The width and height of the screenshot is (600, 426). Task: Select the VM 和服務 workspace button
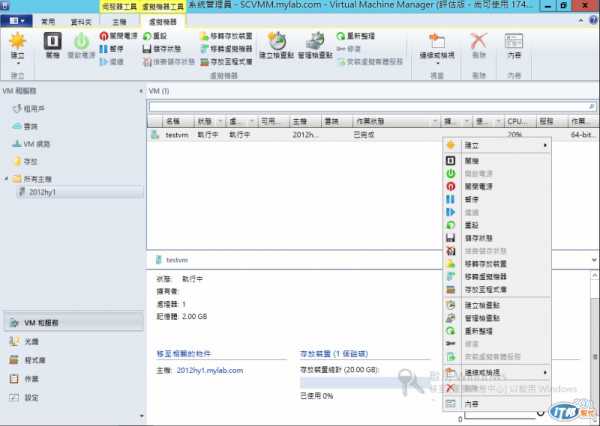tap(73, 323)
